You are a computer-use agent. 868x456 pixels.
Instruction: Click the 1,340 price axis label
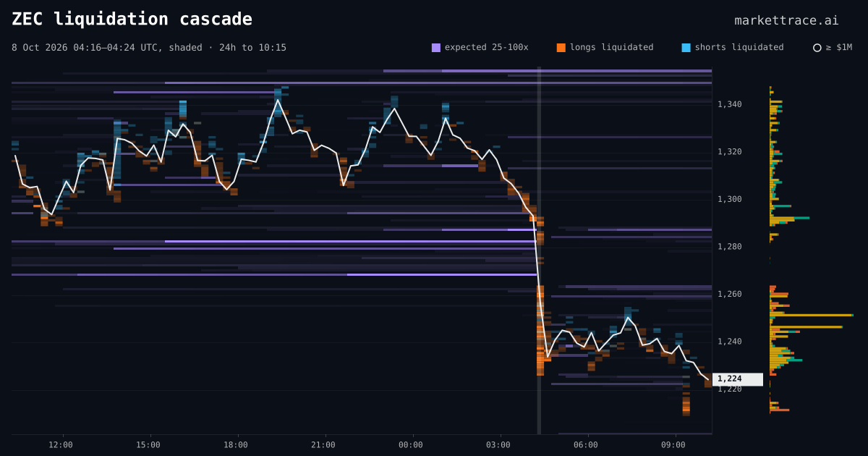pyautogui.click(x=730, y=104)
